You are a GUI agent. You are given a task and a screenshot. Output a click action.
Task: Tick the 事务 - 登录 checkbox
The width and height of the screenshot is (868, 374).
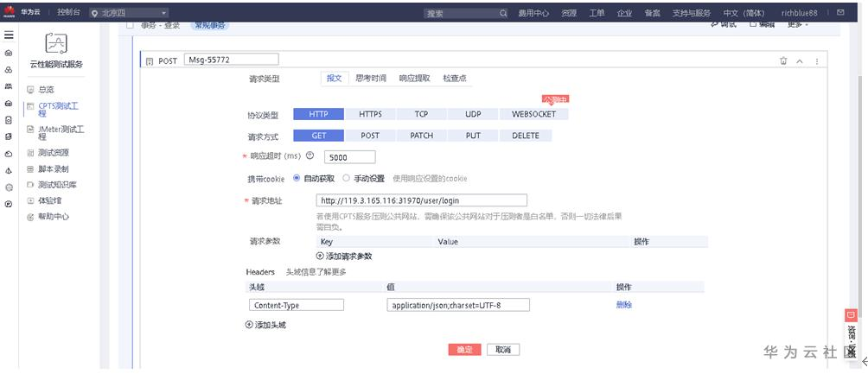tap(130, 25)
